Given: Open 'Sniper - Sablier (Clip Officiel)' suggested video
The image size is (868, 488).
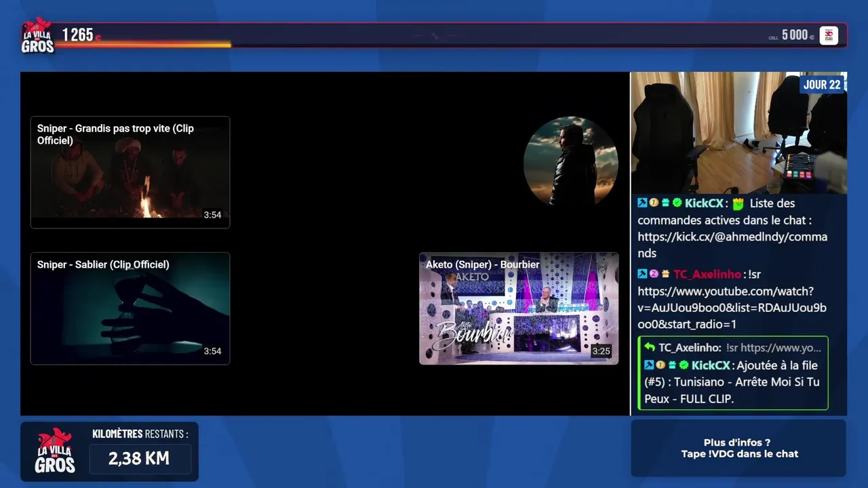Looking at the screenshot, I should (130, 308).
